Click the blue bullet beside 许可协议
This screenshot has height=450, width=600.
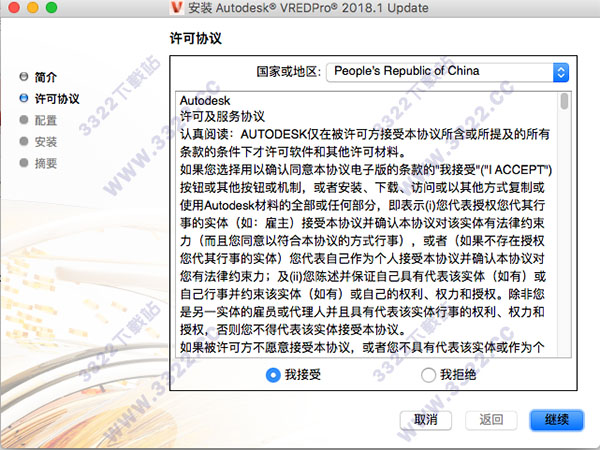pyautogui.click(x=24, y=98)
